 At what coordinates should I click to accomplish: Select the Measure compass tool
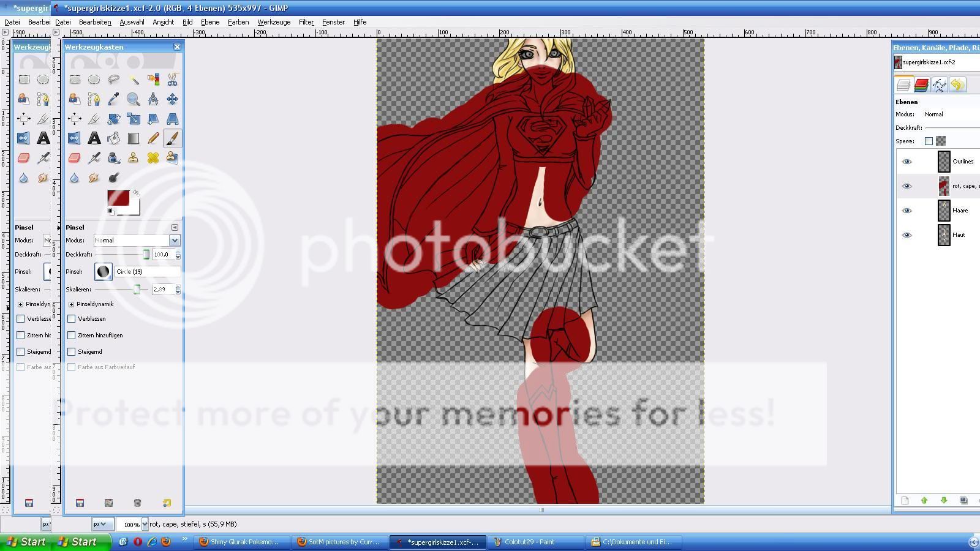[153, 99]
